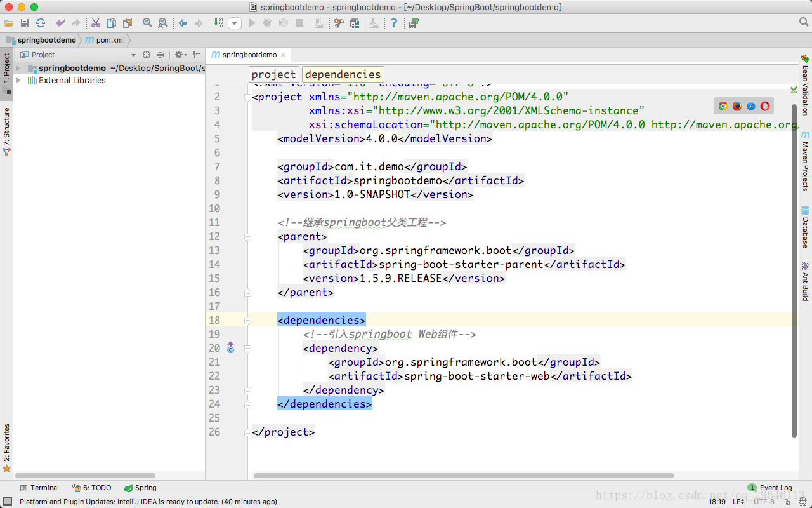
Task: Click the gutter marker on line 20
Action: 230,348
